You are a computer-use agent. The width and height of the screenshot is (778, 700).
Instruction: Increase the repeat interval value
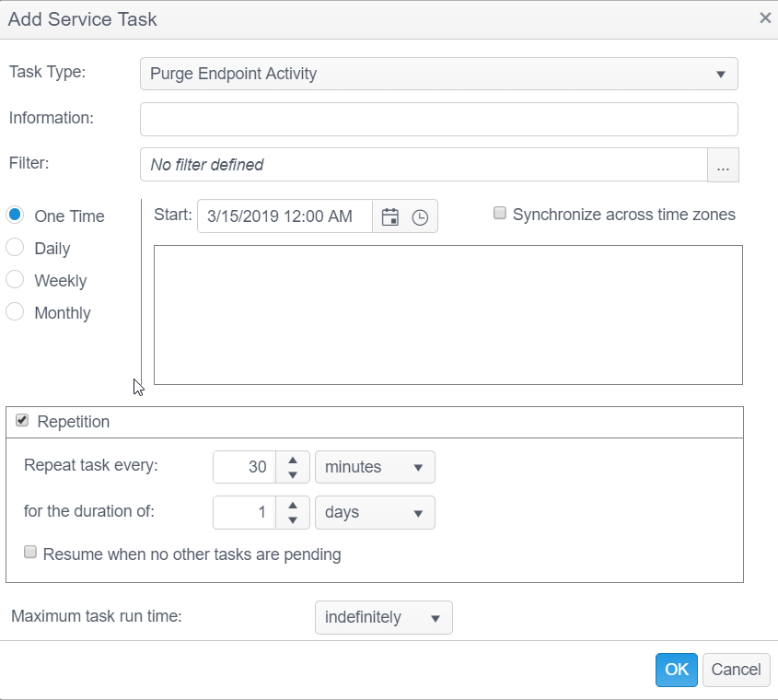[x=292, y=460]
